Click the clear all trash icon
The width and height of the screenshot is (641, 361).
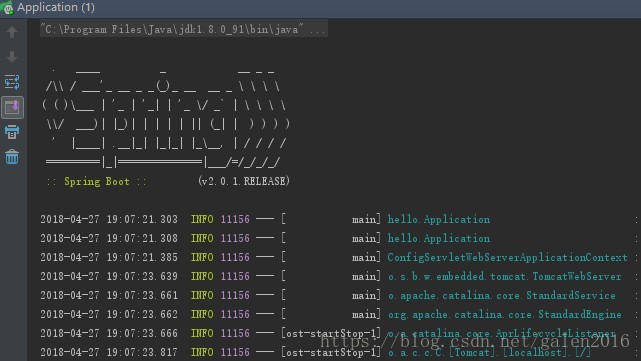[12, 157]
